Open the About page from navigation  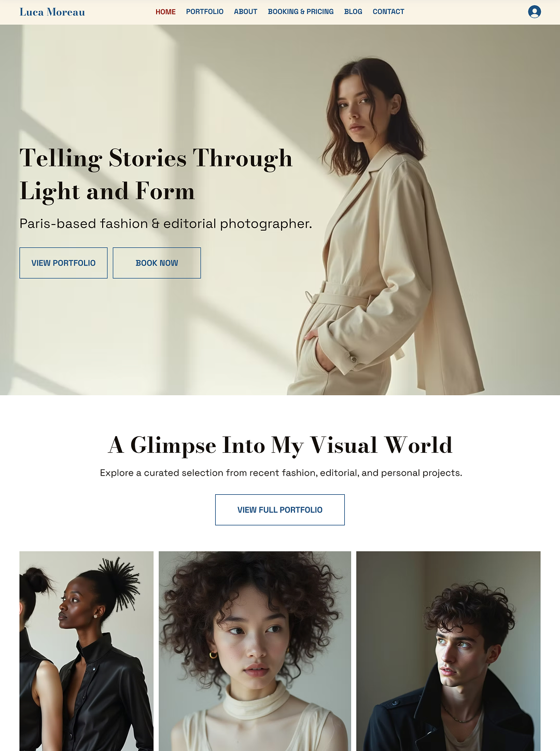point(245,11)
